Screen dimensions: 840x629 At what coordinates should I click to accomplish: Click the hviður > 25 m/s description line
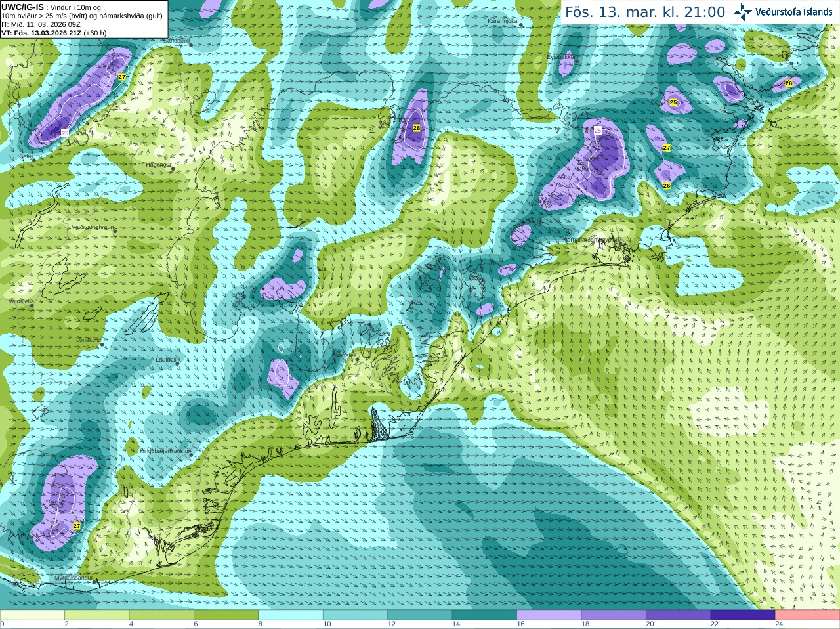click(82, 16)
